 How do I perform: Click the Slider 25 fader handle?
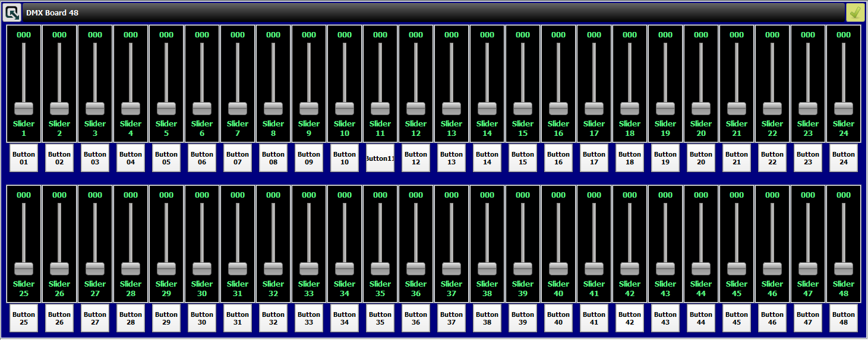pyautogui.click(x=24, y=269)
